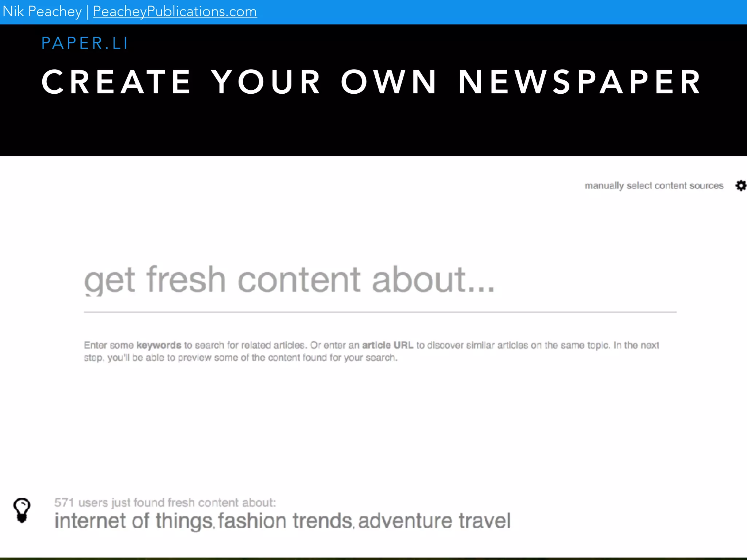Viewport: 747px width, 560px height.
Task: Click the 'Nik Peachey' author name
Action: tap(42, 12)
